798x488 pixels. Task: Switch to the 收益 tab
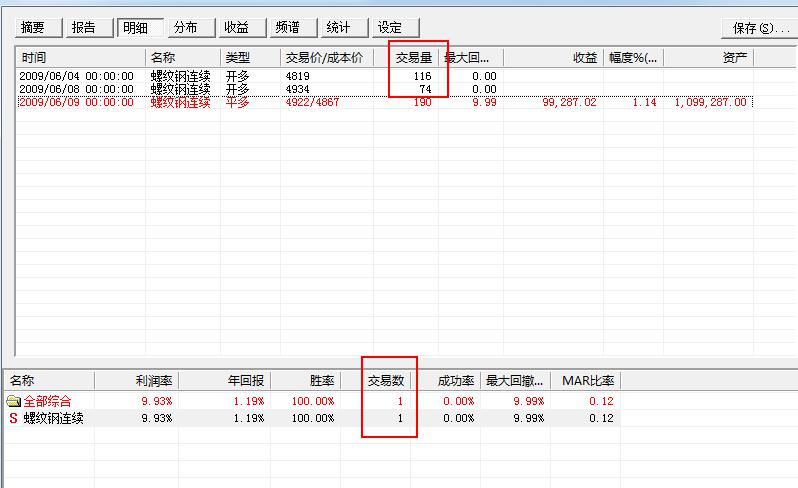(242, 27)
